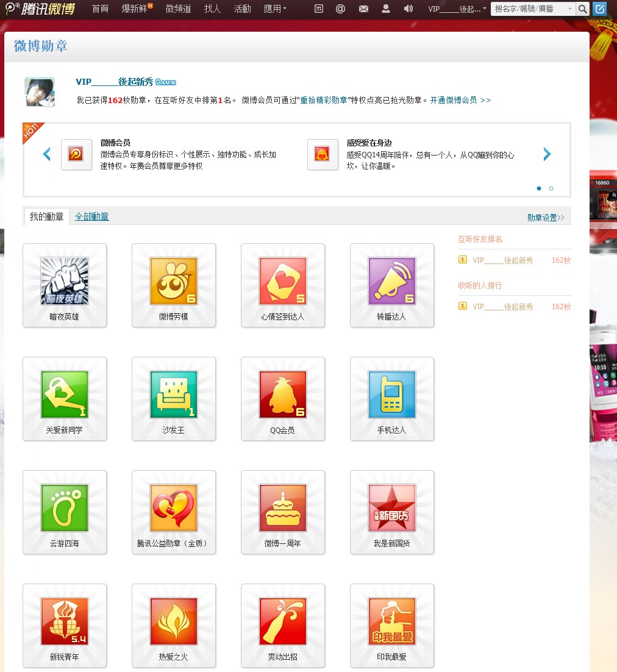This screenshot has width=617, height=672.
Task: Show next promo with right arrow
Action: pyautogui.click(x=547, y=154)
